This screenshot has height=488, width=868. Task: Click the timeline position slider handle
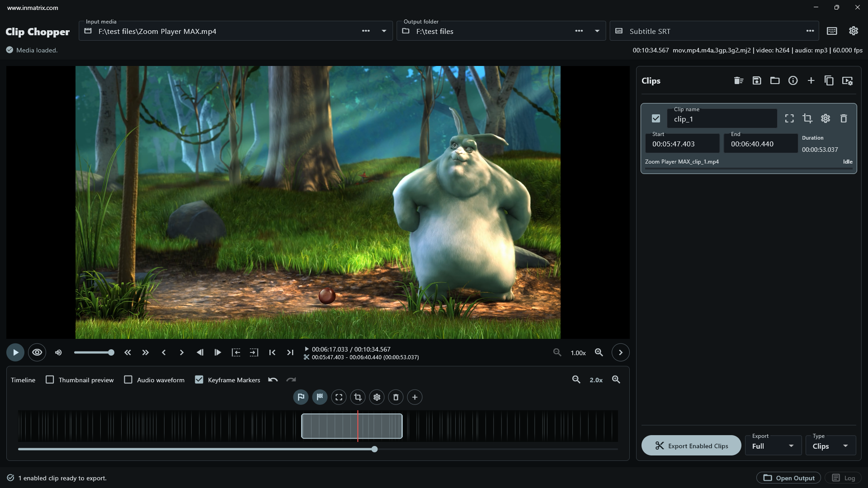[x=374, y=449]
